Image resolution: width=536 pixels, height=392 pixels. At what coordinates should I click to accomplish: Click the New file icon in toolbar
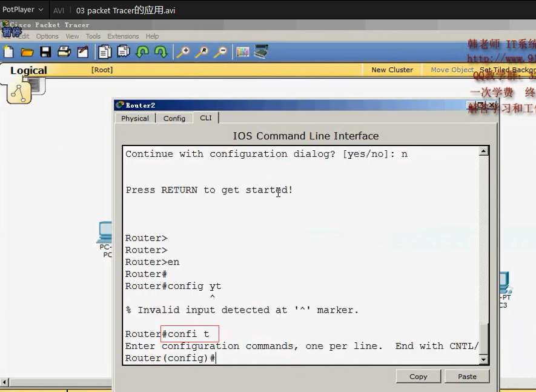8,52
